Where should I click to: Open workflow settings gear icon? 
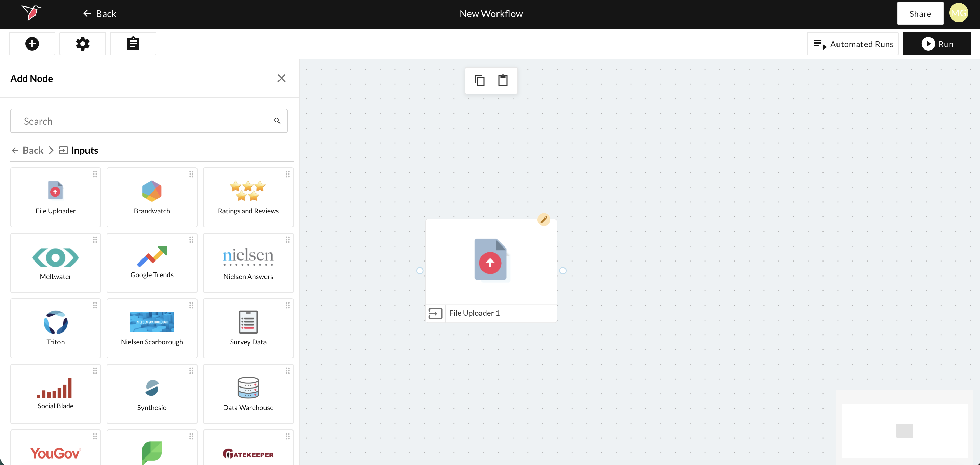83,44
